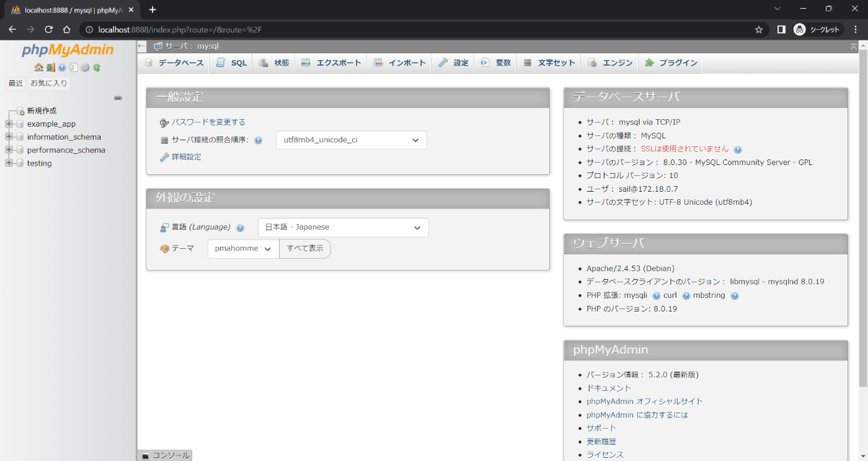Click the phpMyAdmin に協力するには link

click(637, 415)
